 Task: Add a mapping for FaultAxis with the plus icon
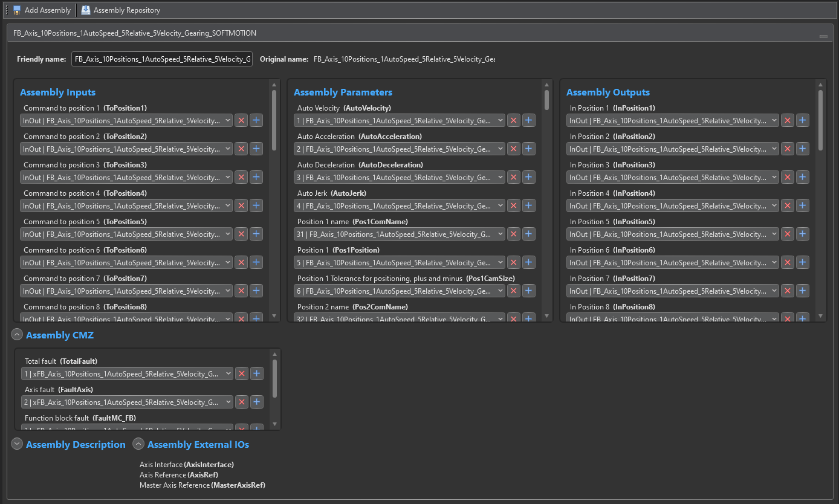click(257, 402)
